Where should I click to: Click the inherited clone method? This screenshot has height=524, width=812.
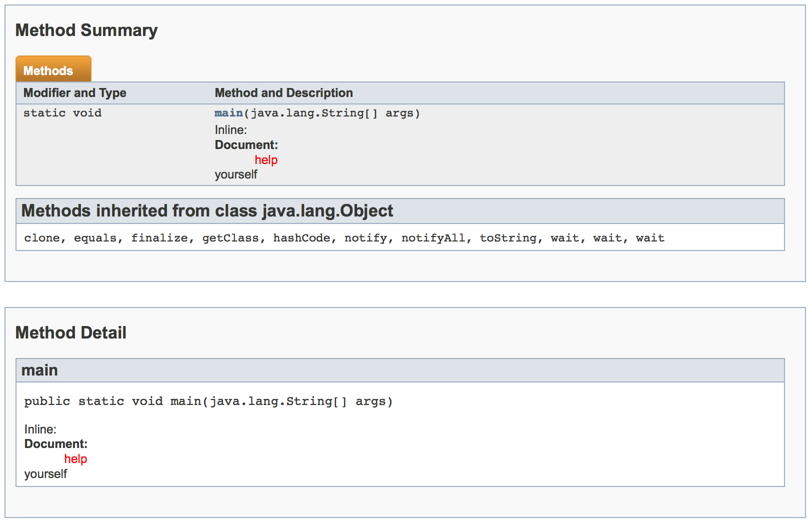pos(42,238)
